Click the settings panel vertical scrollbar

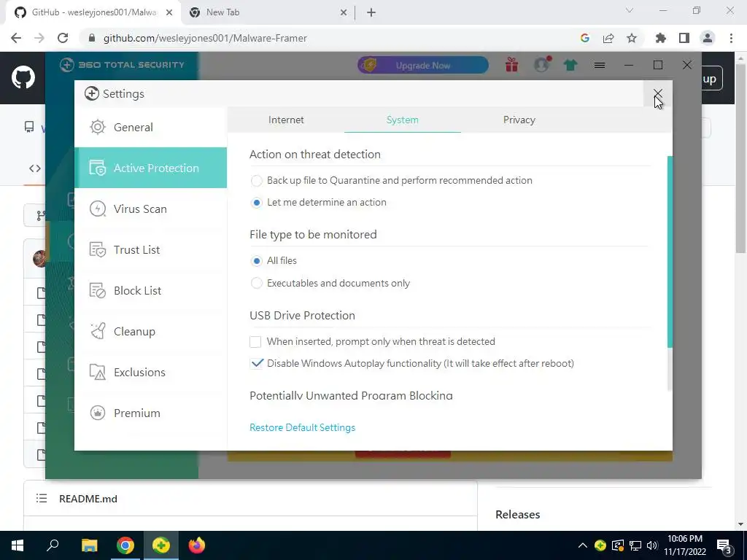coord(670,252)
